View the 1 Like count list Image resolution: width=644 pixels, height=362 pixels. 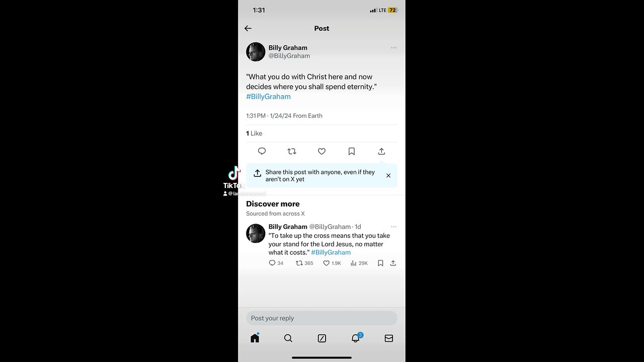click(x=254, y=133)
